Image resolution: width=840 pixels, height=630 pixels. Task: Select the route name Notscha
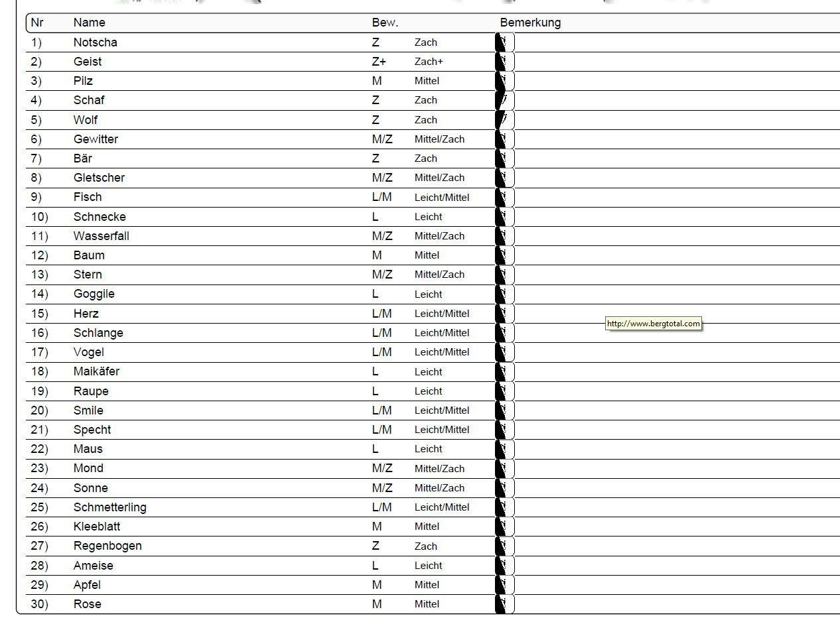pyautogui.click(x=95, y=42)
